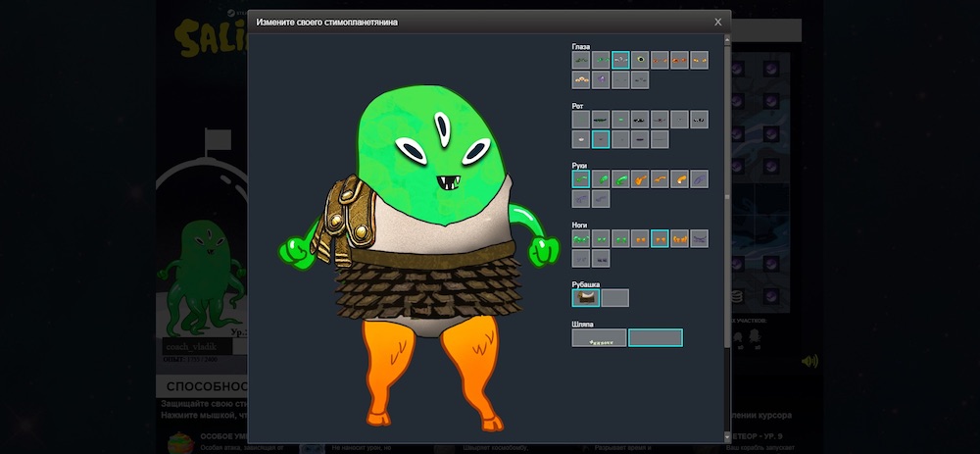Image resolution: width=980 pixels, height=454 pixels.
Task: Click the highlighted mouth in second Рот row
Action: point(601,139)
